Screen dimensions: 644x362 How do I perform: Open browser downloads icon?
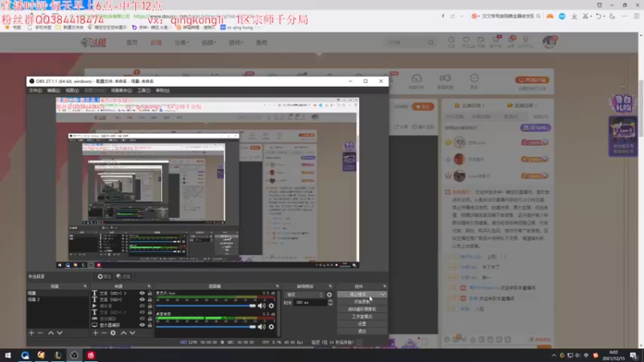(574, 16)
